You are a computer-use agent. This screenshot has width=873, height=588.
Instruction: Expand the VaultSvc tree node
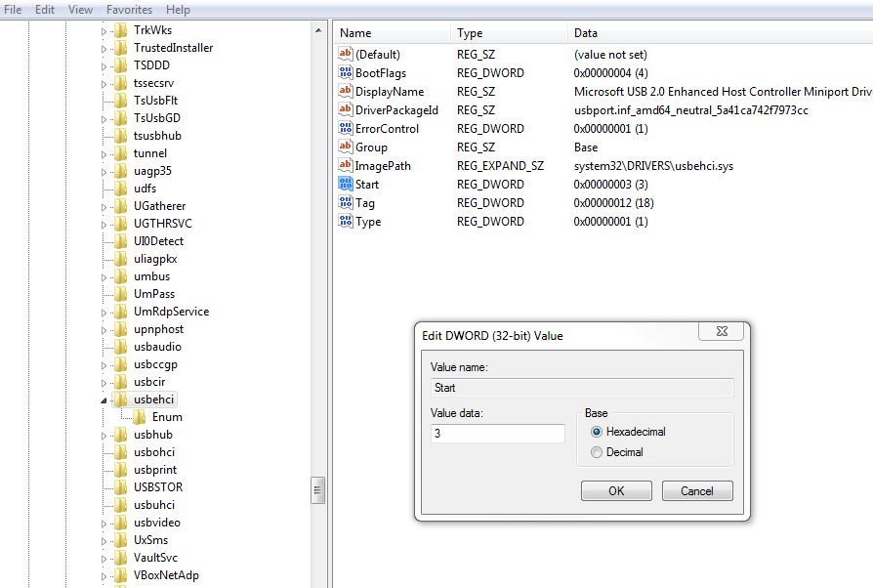coord(104,558)
